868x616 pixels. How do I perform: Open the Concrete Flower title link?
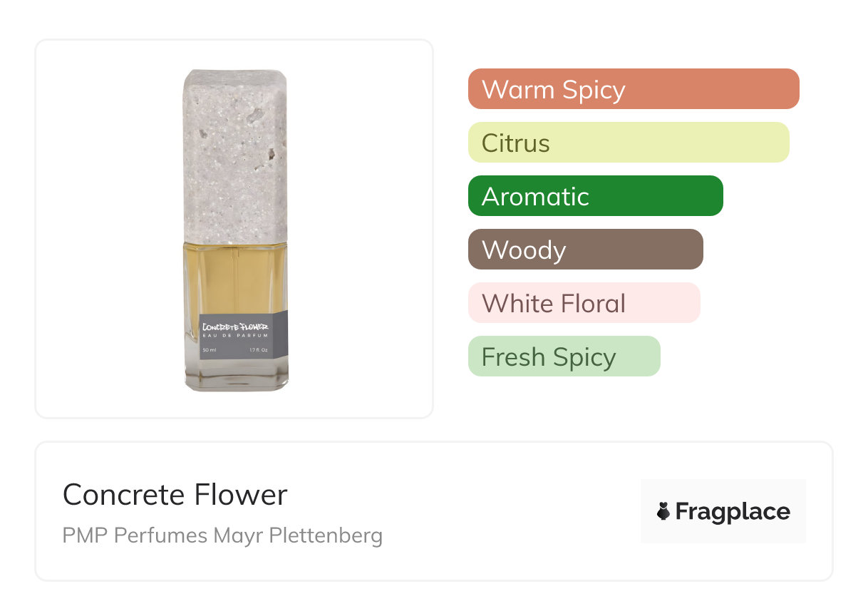175,495
